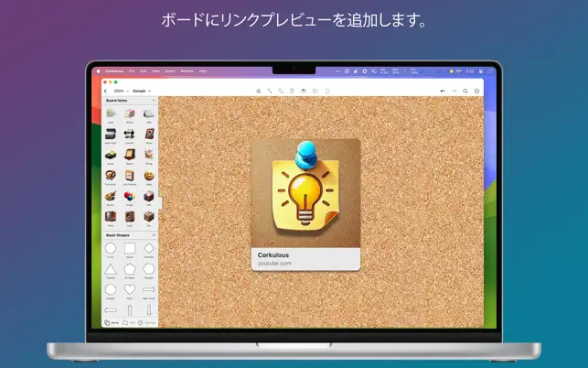This screenshot has width=588, height=368.
Task: Click the menu bar clock
Action: click(x=470, y=71)
